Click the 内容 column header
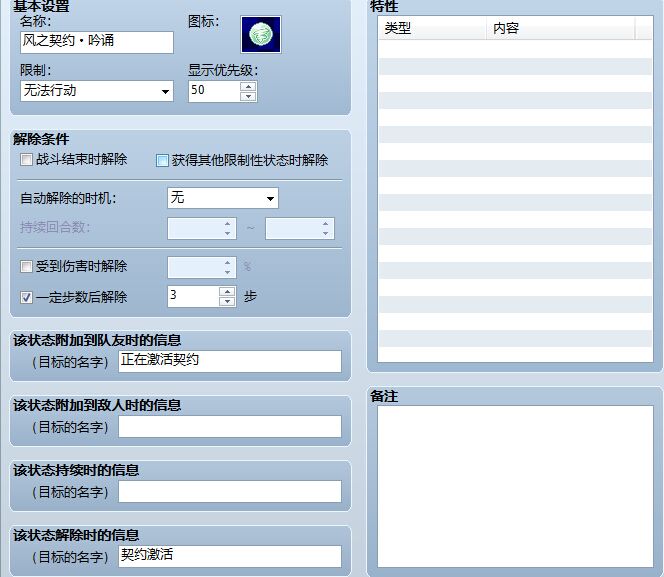 [561, 28]
